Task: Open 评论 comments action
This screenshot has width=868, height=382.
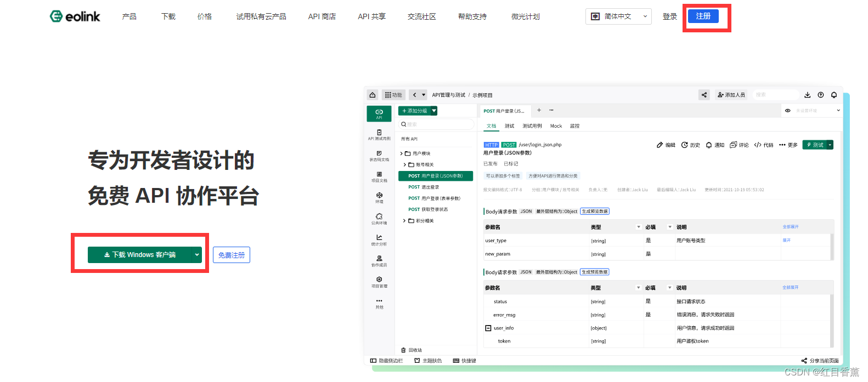Action: coord(739,145)
